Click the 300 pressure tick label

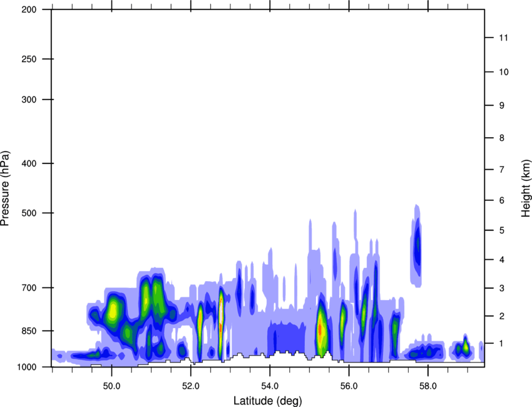tap(29, 100)
